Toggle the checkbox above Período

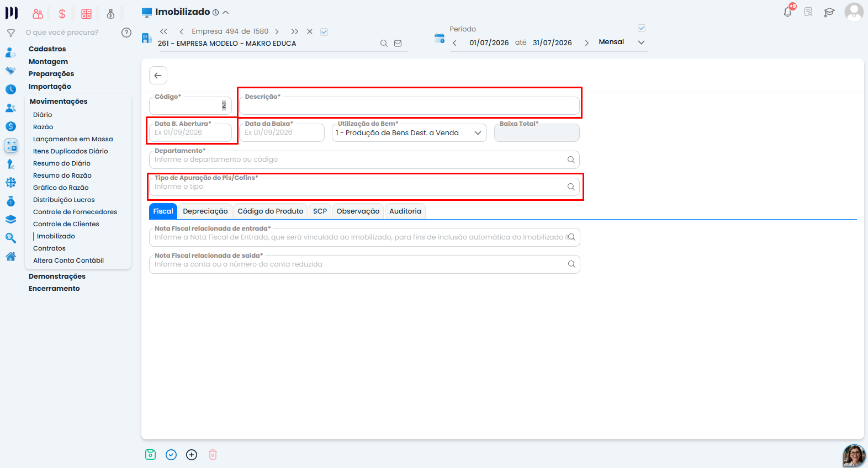pos(642,28)
